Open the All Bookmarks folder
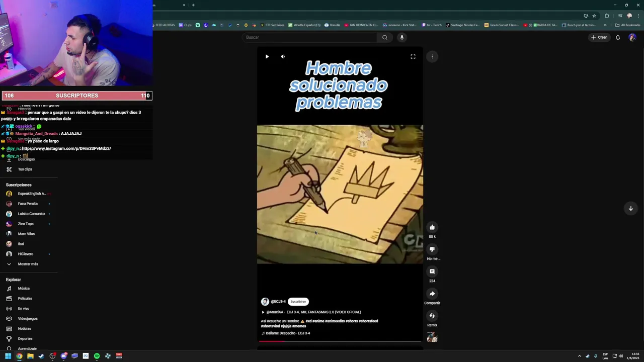This screenshot has height=362, width=644. [x=627, y=25]
